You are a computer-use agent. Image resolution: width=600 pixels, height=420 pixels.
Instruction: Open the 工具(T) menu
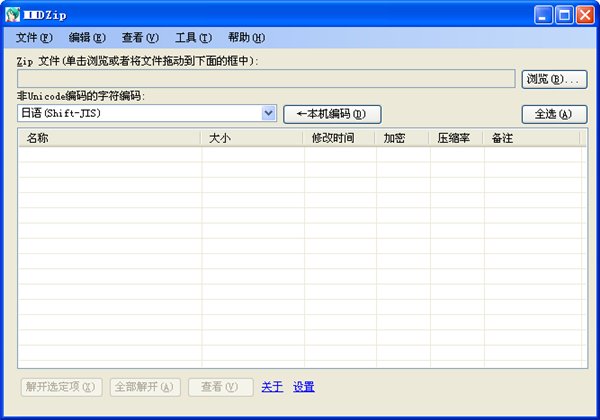coord(193,37)
